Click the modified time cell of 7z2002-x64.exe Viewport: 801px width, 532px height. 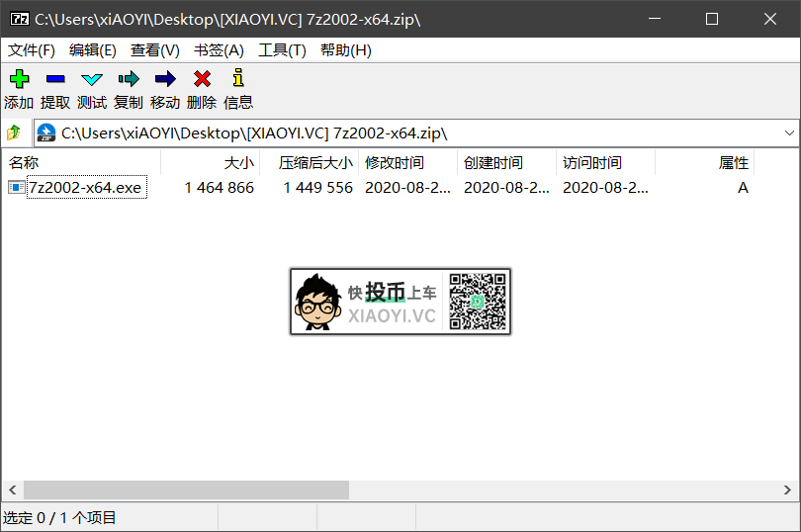tap(407, 188)
